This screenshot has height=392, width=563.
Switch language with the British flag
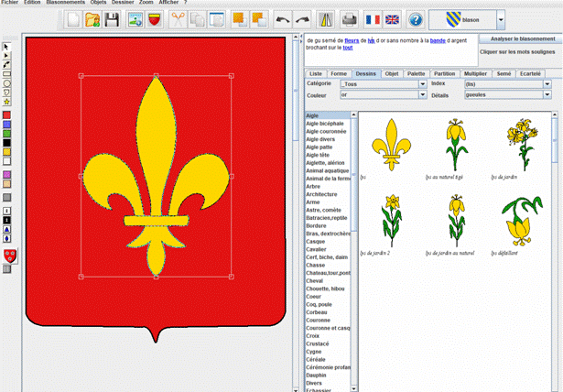(392, 18)
